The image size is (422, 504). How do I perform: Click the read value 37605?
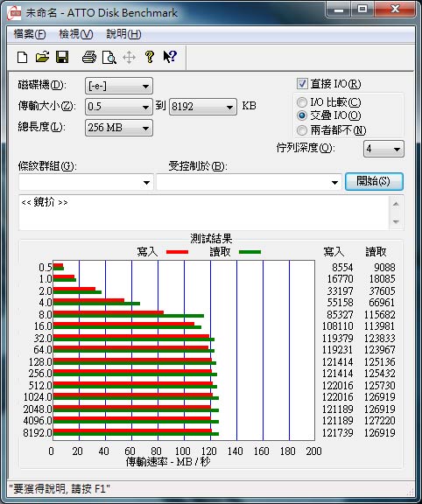[382, 290]
